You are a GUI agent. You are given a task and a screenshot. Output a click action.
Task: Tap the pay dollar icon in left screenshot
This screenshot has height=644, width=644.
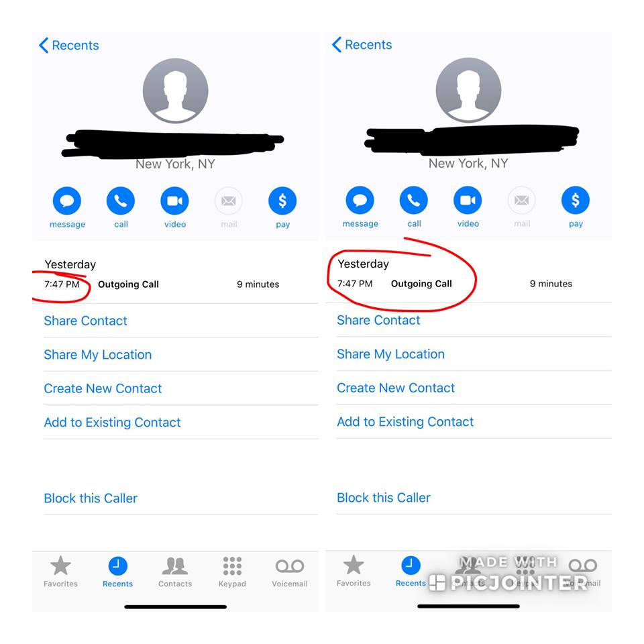coord(282,201)
